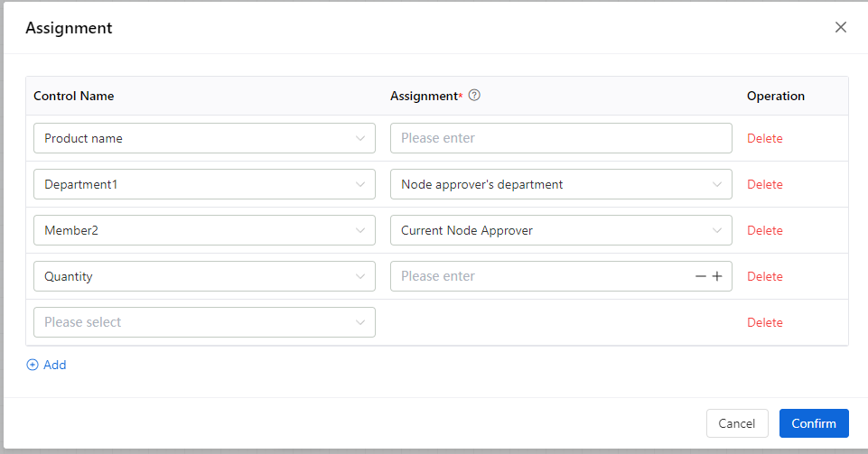The height and width of the screenshot is (454, 868).
Task: Focus the Product name assignment input
Action: (561, 138)
